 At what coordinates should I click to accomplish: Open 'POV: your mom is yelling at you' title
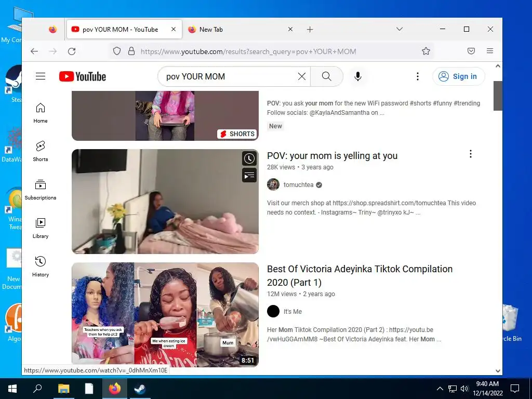point(332,156)
